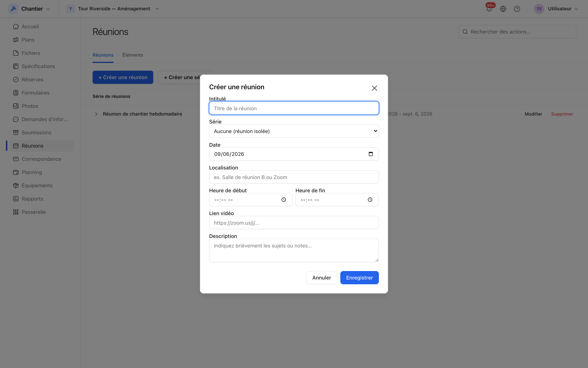This screenshot has width=588, height=368.
Task: Click the Annuler button
Action: pyautogui.click(x=321, y=278)
